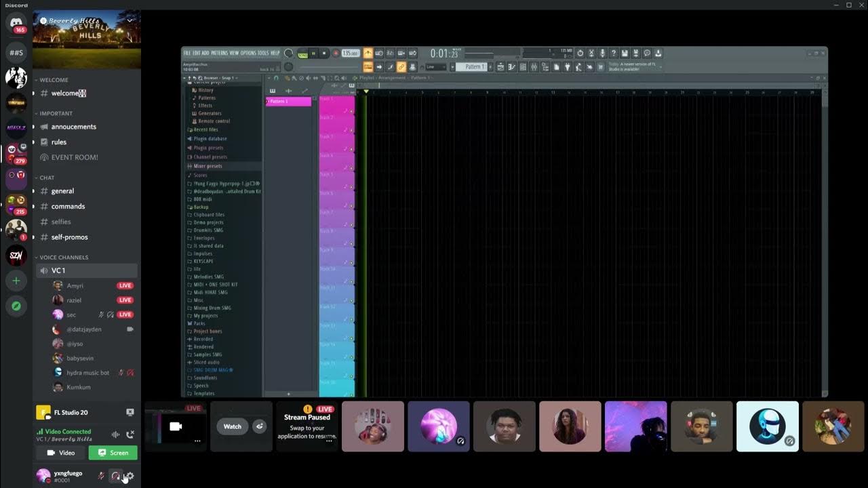Open FL Studio ADD menu

click(205, 53)
